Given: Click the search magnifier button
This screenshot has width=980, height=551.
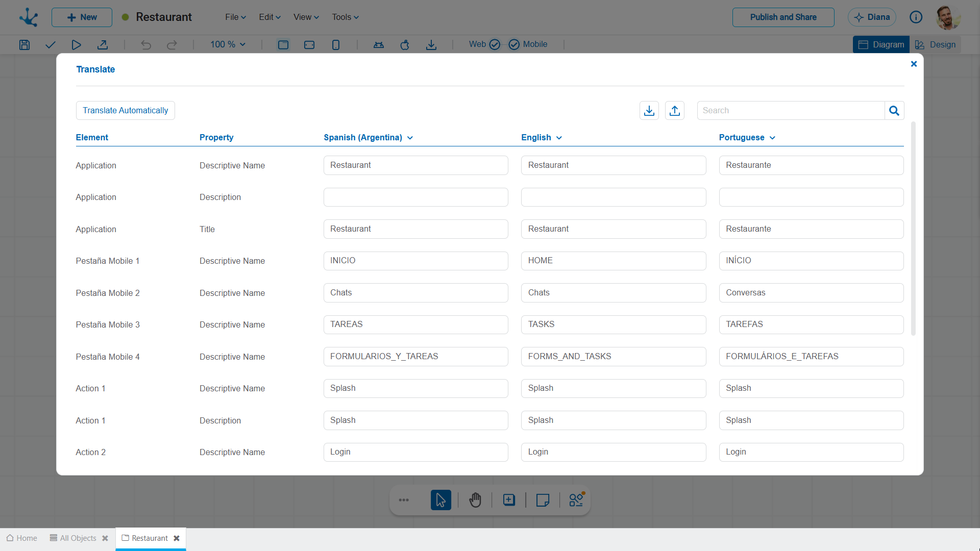Looking at the screenshot, I should [894, 111].
